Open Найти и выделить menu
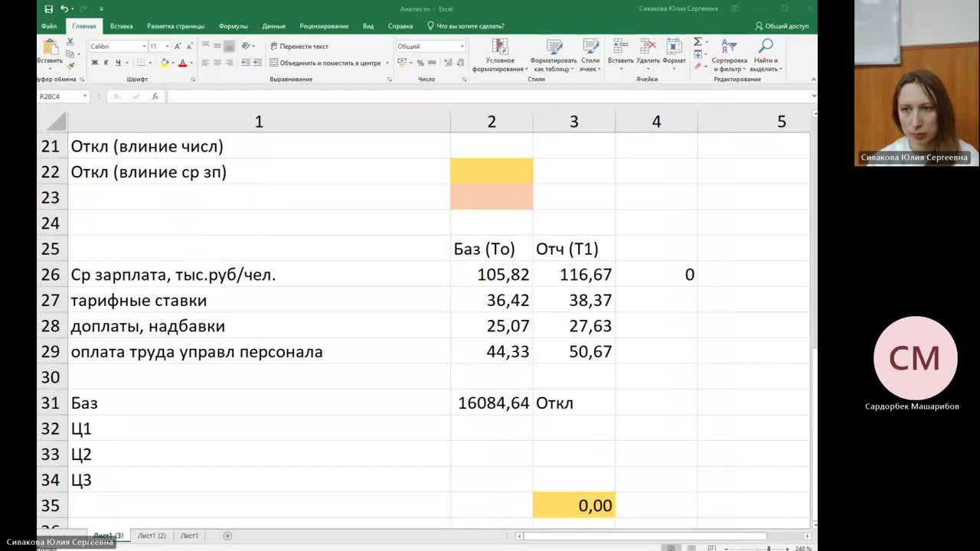 (x=766, y=55)
